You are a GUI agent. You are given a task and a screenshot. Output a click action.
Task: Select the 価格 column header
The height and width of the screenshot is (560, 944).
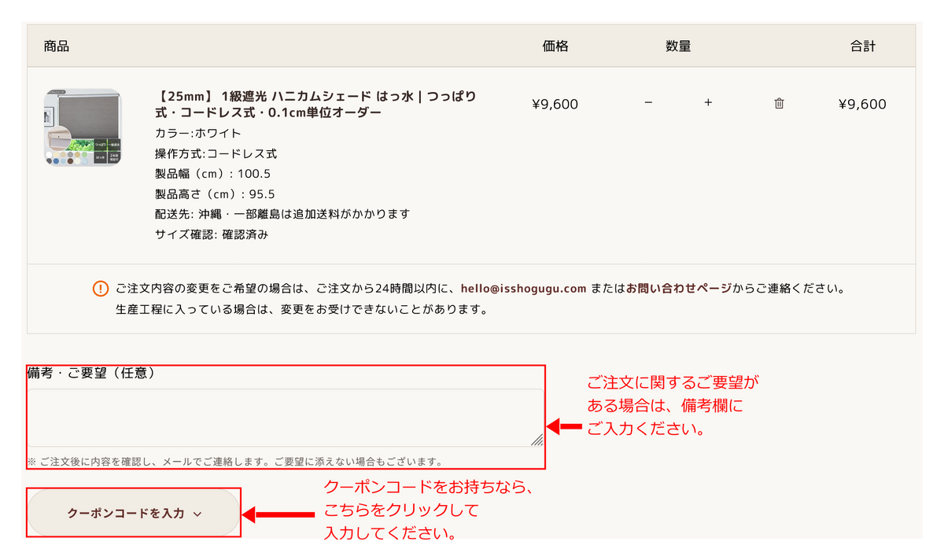click(x=555, y=46)
